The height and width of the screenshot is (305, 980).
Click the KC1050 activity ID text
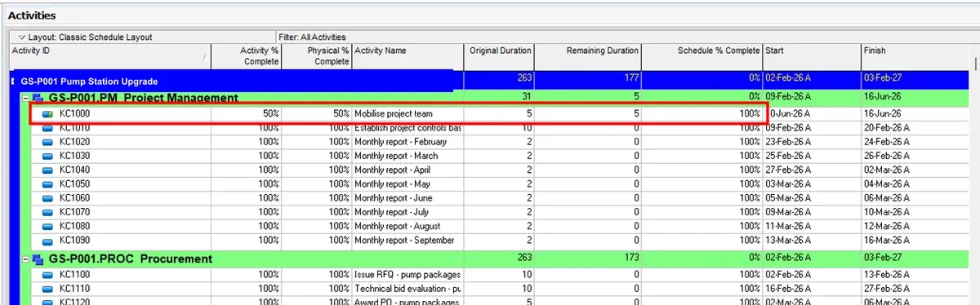[75, 184]
